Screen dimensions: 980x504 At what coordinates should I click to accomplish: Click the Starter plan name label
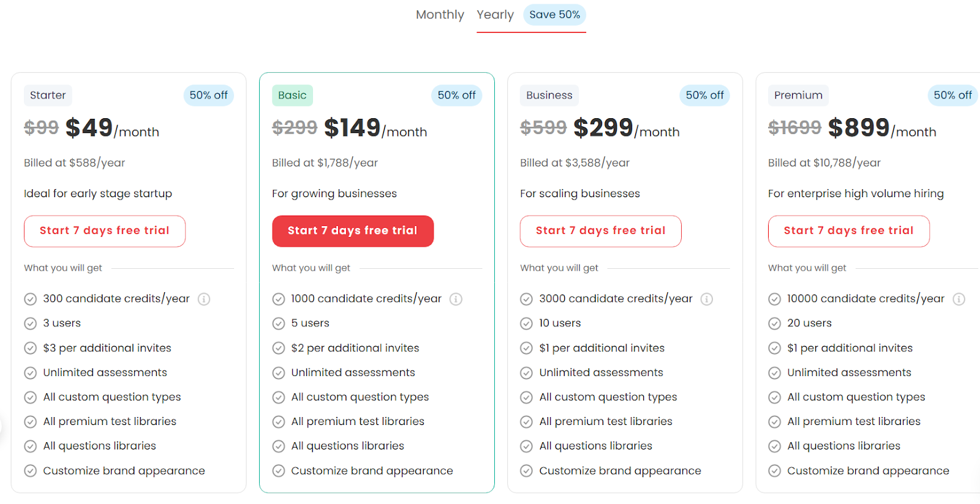48,95
